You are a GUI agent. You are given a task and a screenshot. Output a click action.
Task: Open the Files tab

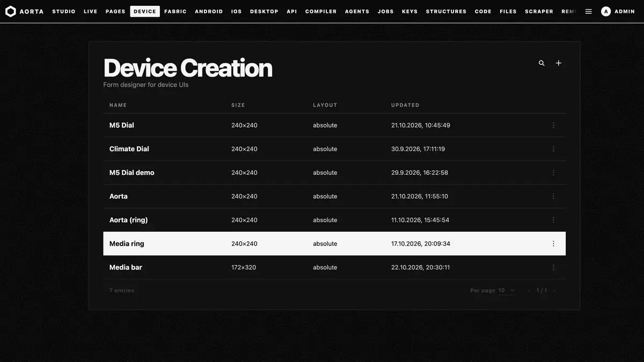(x=508, y=11)
